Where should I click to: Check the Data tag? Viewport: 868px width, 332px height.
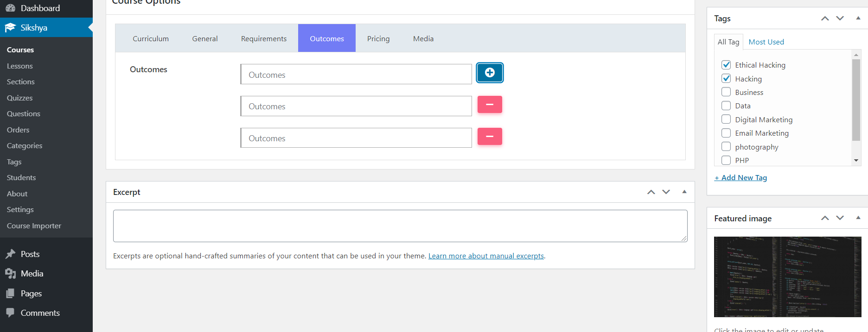[726, 106]
